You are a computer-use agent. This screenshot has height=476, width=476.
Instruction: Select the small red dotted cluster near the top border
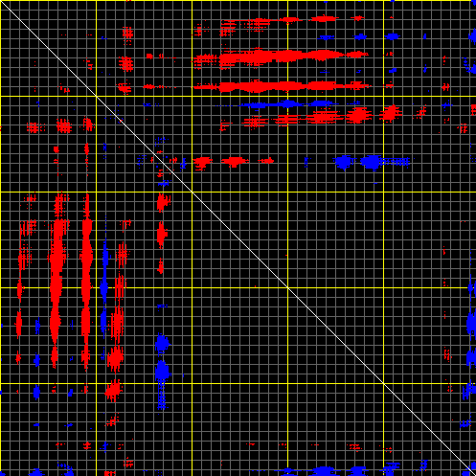(127, 33)
